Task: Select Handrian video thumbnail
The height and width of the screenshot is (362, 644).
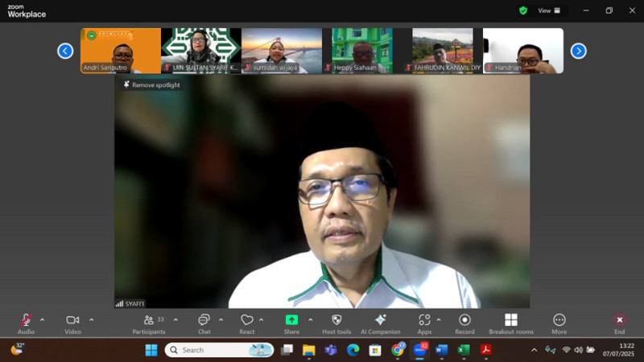Action: tap(523, 51)
